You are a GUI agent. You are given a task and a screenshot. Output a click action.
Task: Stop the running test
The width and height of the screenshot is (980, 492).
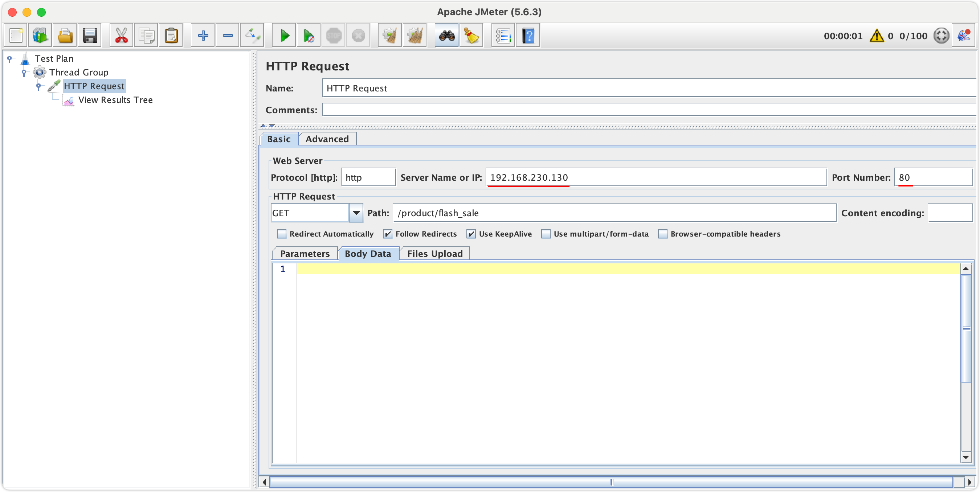click(333, 35)
